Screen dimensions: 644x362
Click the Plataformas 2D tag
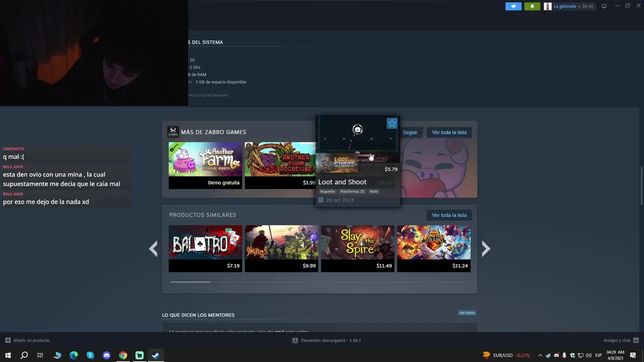[x=352, y=192]
